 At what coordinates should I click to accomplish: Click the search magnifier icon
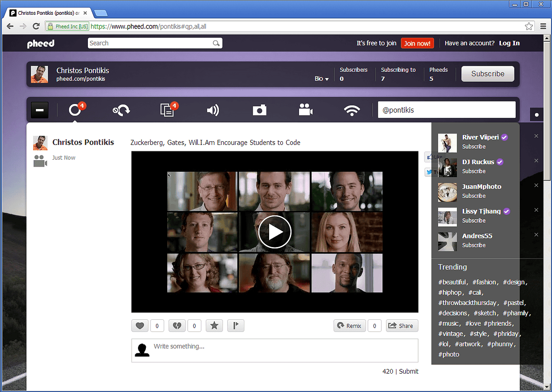216,43
